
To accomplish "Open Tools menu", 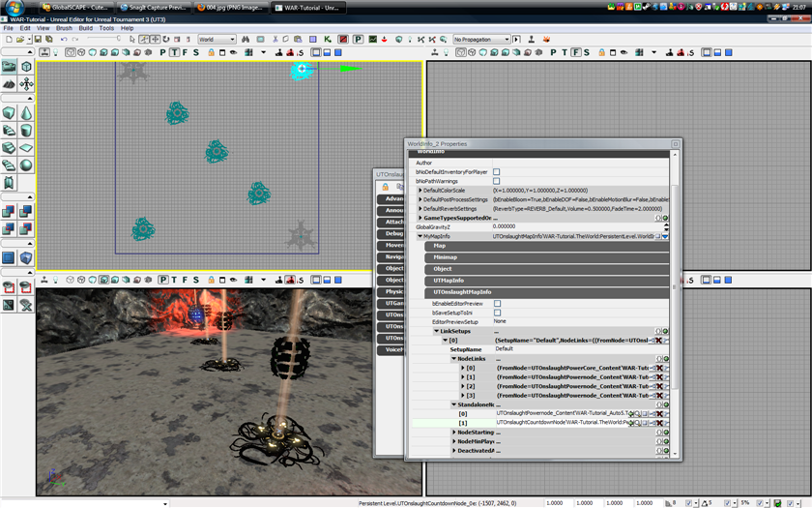I will [106, 28].
